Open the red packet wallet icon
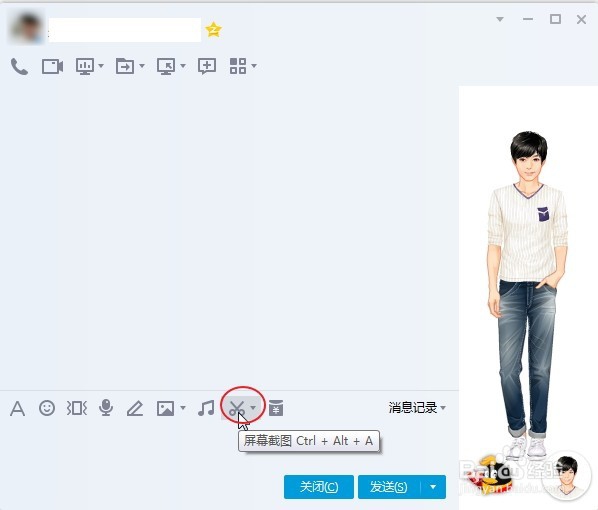The image size is (598, 510). [x=276, y=408]
